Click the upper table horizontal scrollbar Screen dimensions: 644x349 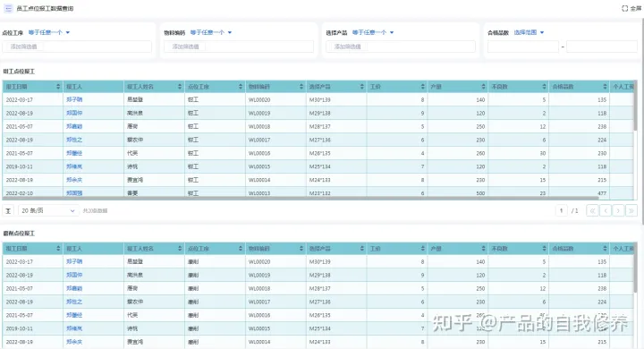(x=301, y=199)
